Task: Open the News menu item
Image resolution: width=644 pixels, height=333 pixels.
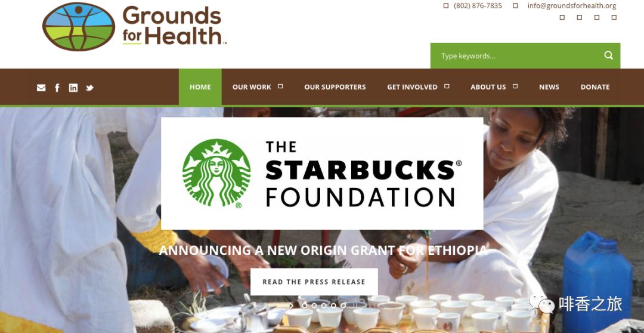Action: [x=549, y=87]
